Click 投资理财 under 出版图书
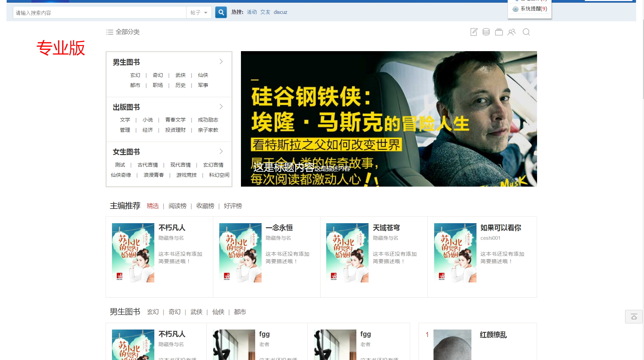The width and height of the screenshot is (644, 360). [x=175, y=130]
